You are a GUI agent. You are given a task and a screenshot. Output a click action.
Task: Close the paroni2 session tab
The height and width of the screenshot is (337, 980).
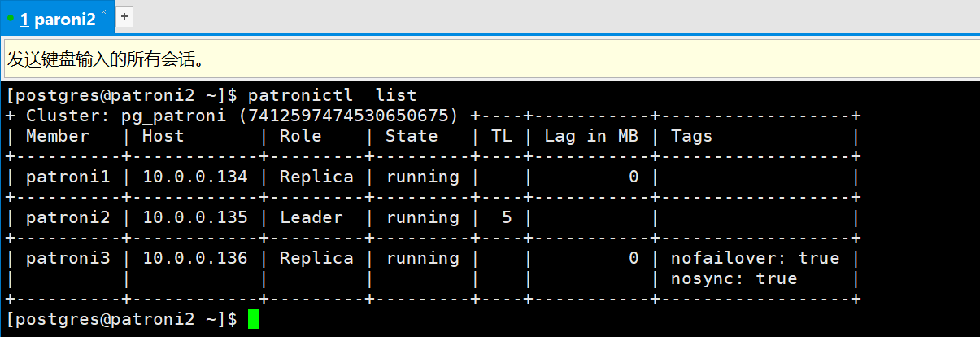(x=103, y=12)
